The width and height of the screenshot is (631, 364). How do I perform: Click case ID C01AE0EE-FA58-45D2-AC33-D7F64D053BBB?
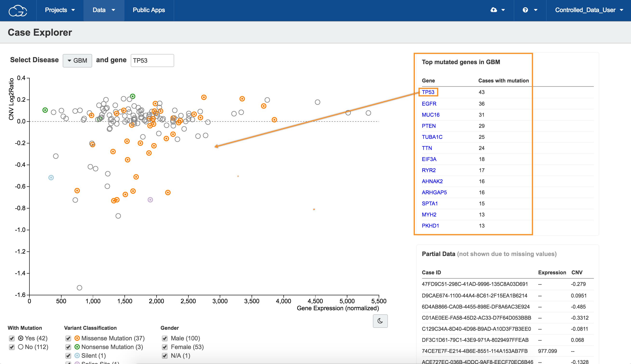click(476, 318)
